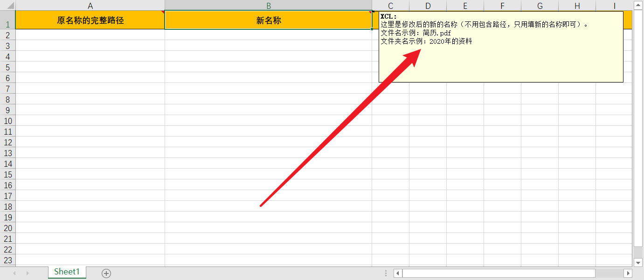Screen dimensions: 644x280
Task: Click the right sheet navigation arrow
Action: 27,273
